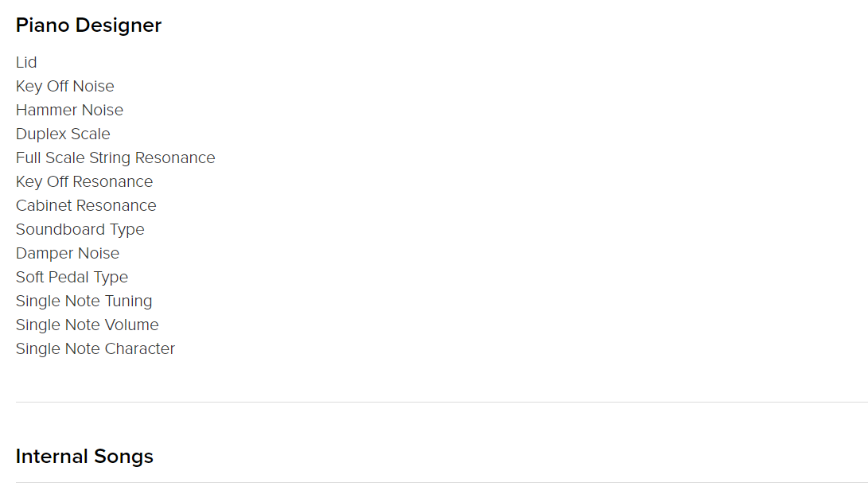The image size is (868, 498).
Task: Choose Single Note Tuning
Action: (84, 301)
